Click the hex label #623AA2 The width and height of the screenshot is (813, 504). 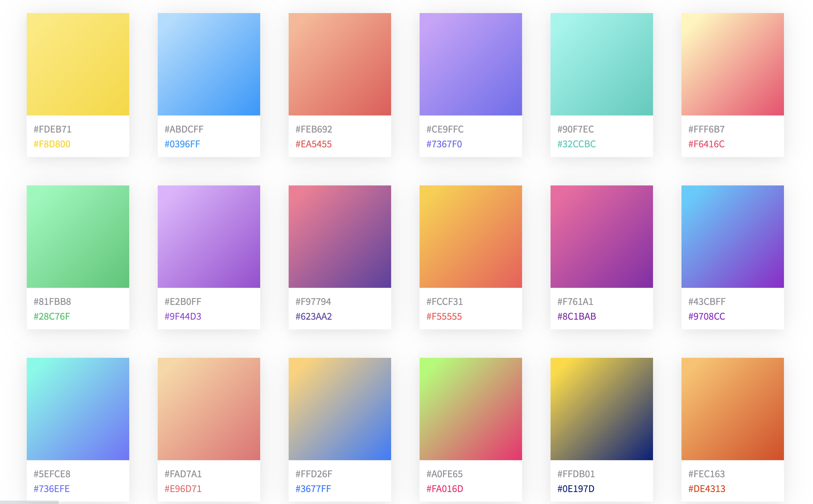[313, 316]
